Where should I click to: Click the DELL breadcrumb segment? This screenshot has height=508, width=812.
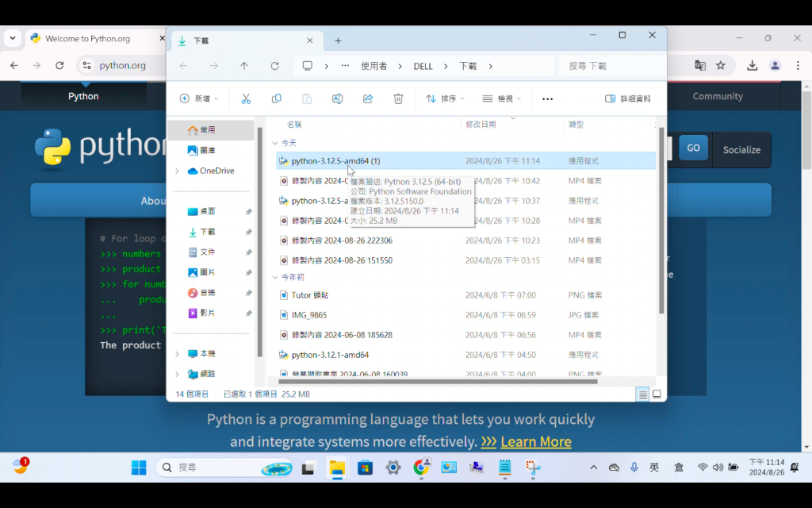[423, 66]
